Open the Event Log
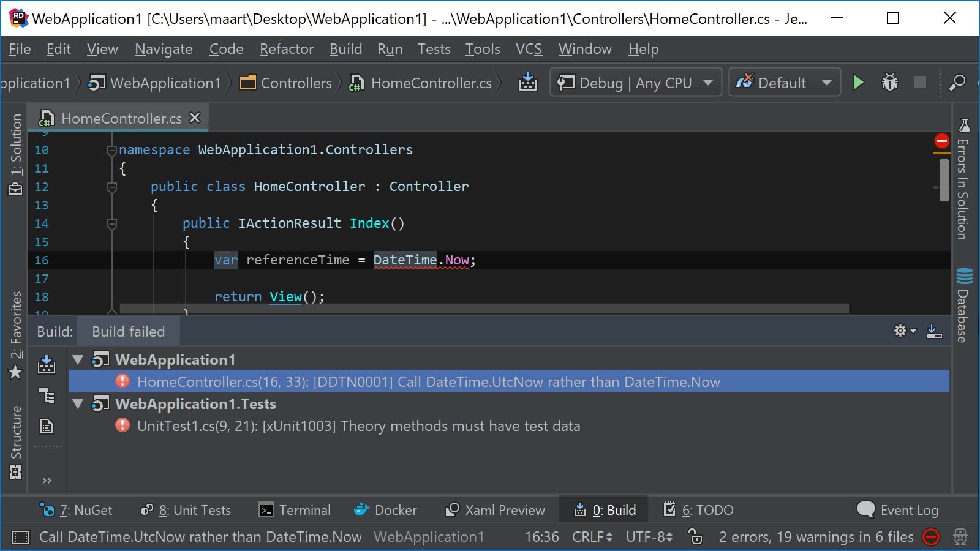980x551 pixels. click(898, 509)
